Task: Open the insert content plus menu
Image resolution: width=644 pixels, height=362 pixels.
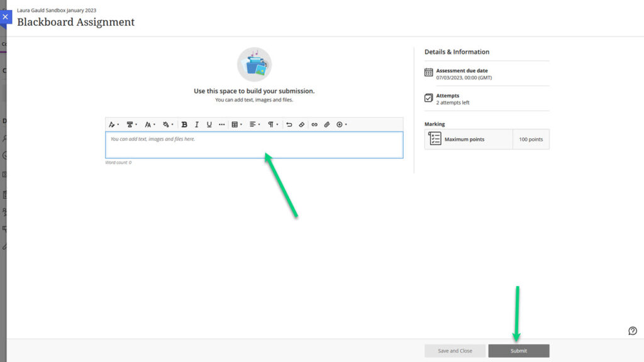Action: 341,124
